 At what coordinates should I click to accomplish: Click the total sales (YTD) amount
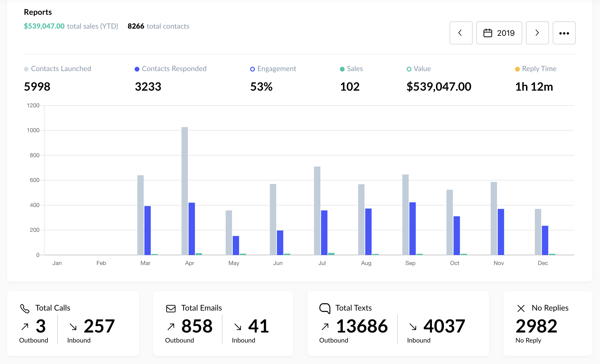tap(44, 26)
